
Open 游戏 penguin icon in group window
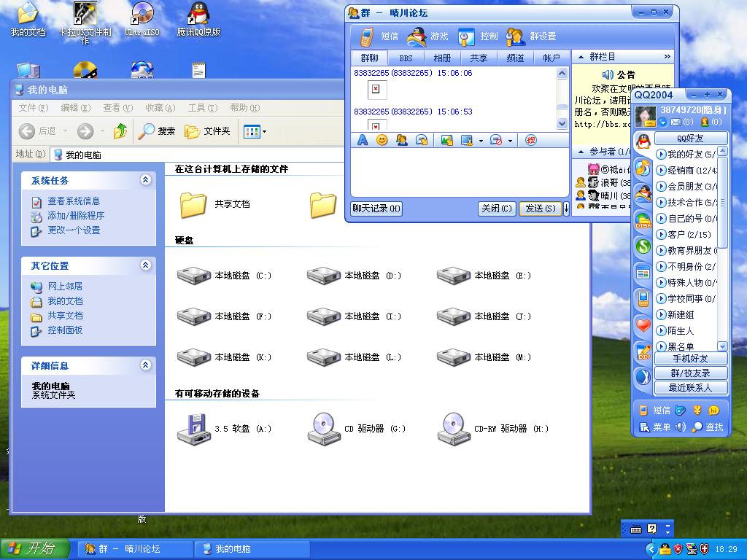[417, 36]
